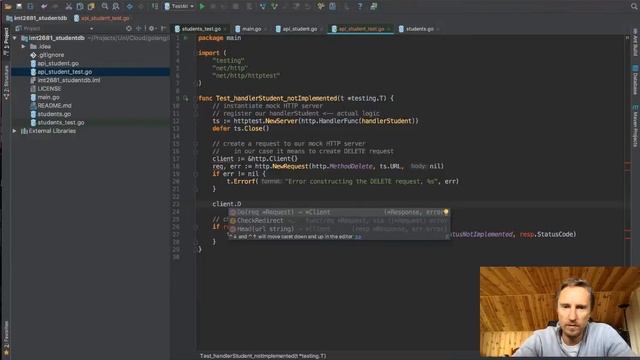Toggle the Favorites tool window button
The height and width of the screenshot is (360, 640).
point(6,337)
